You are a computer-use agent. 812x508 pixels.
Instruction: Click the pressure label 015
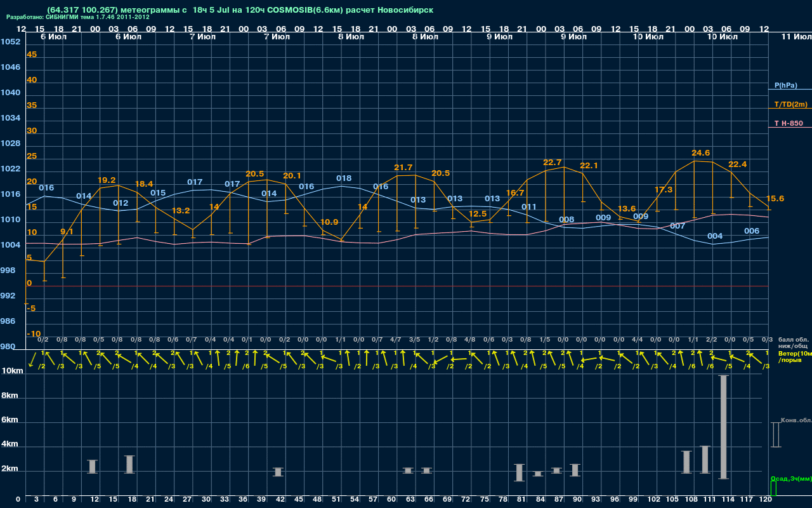click(x=157, y=192)
